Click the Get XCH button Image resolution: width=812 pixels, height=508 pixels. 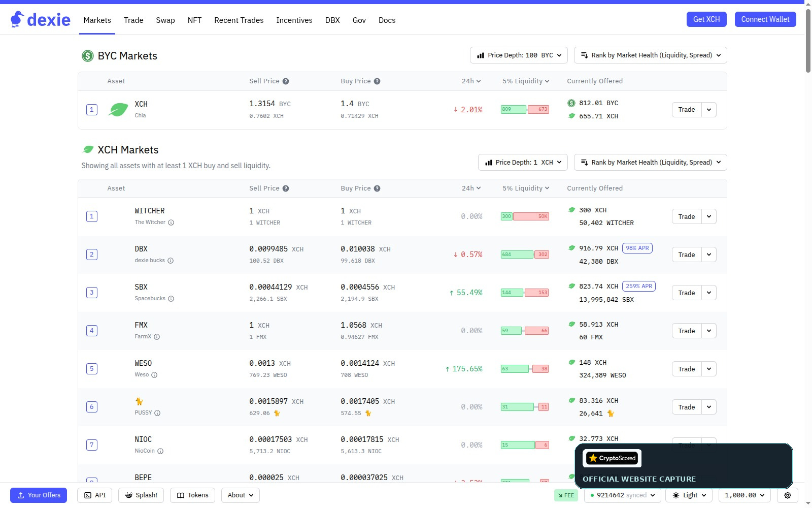tap(706, 19)
